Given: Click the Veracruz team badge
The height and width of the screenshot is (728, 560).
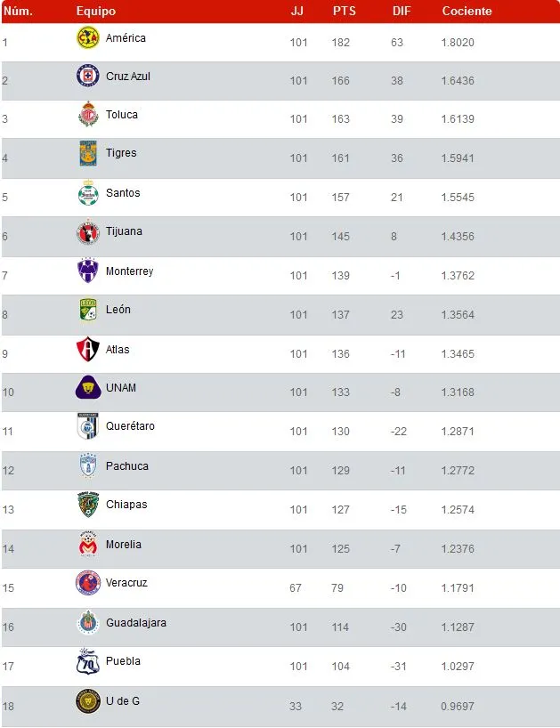Looking at the screenshot, I should [x=87, y=584].
